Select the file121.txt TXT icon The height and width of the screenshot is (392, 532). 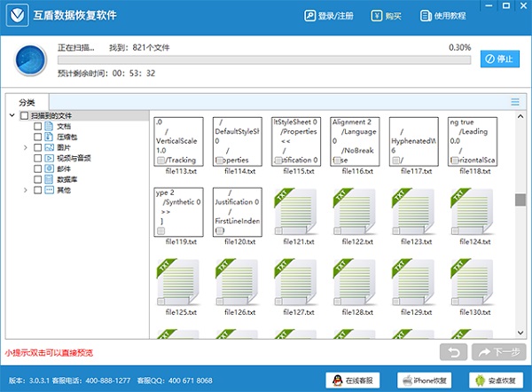(x=295, y=212)
